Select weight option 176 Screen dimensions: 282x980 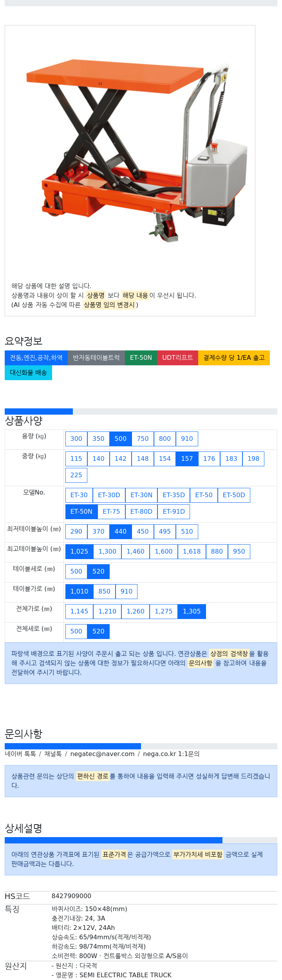point(209,459)
